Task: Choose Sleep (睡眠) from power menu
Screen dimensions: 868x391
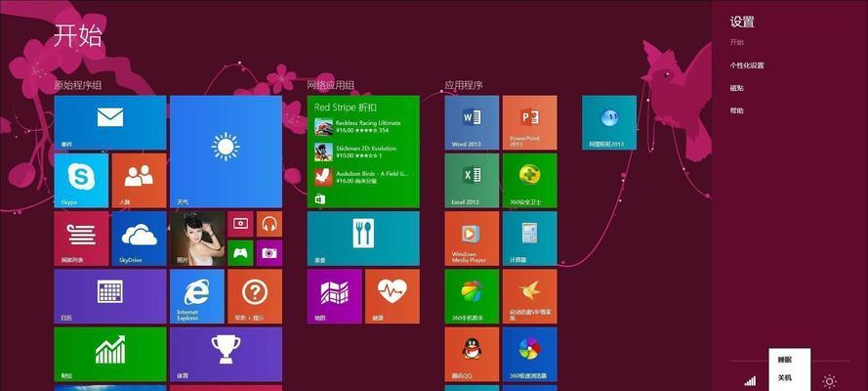Action: point(785,360)
